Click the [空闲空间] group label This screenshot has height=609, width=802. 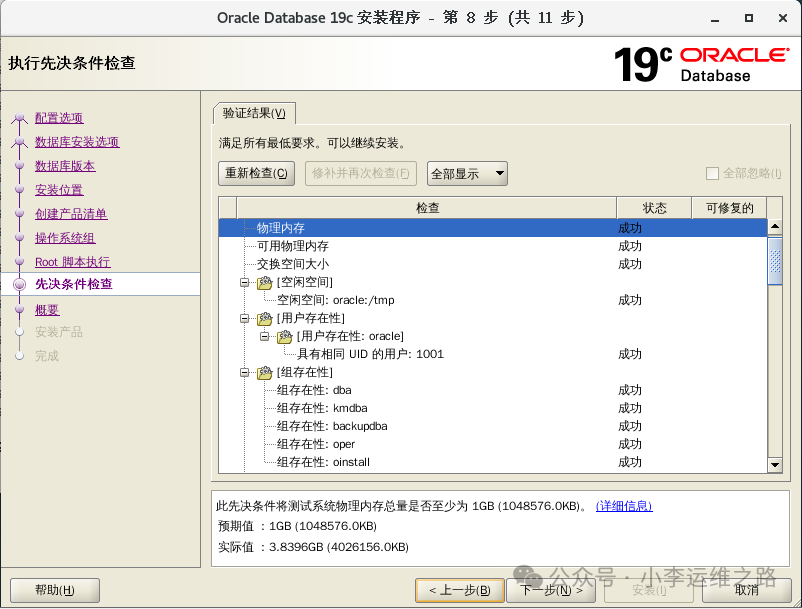305,282
